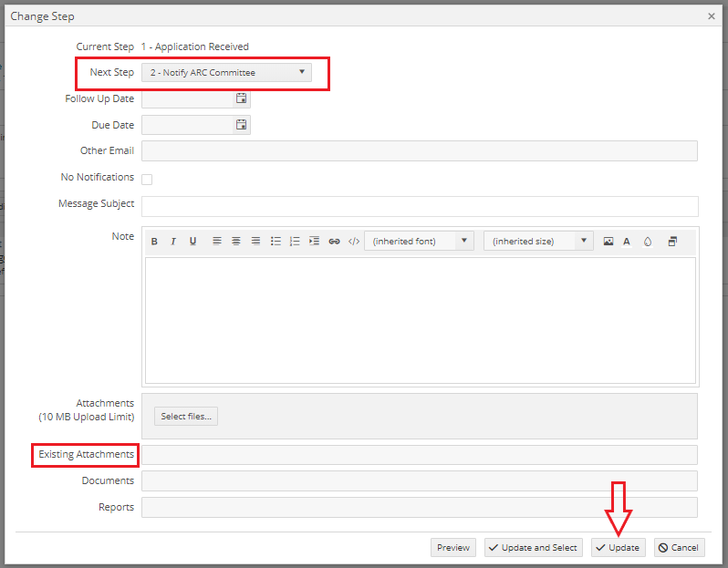Toggle bold formatting in the Note editor

point(154,242)
